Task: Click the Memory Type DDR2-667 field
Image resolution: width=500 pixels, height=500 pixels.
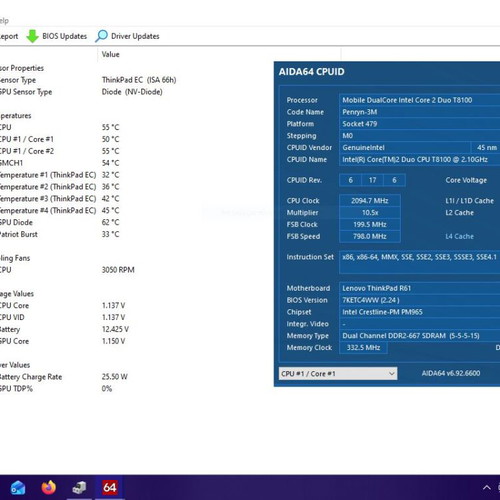Action: 419,336
